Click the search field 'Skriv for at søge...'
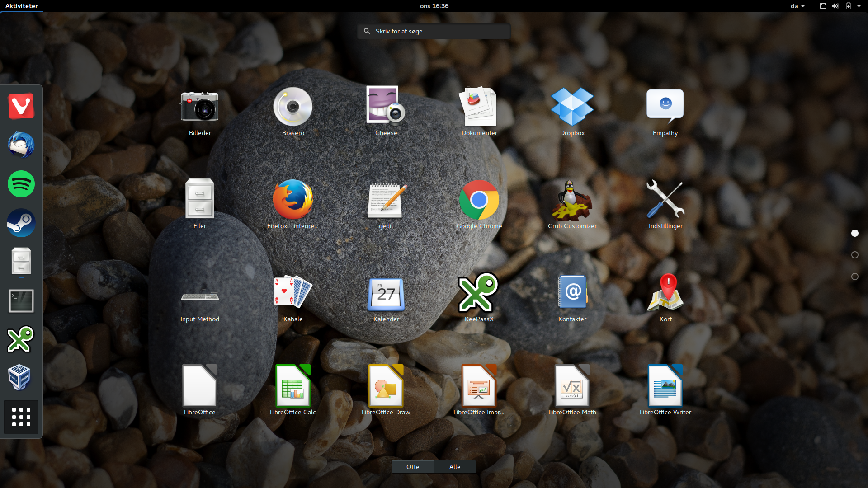This screenshot has height=488, width=868. tap(434, 31)
